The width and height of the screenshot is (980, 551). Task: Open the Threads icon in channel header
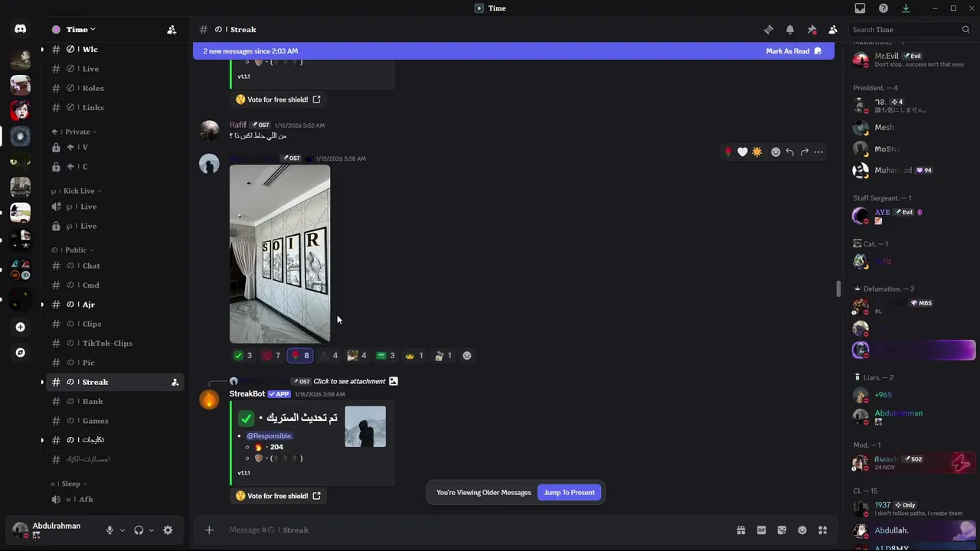768,30
